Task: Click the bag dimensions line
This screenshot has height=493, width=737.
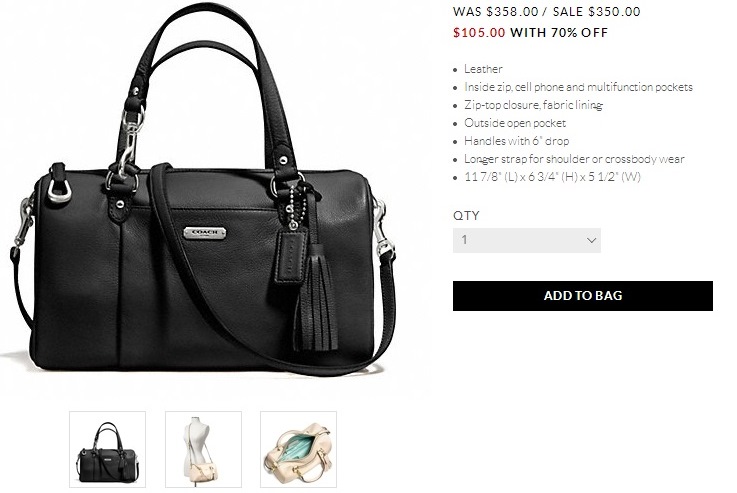Action: (x=552, y=177)
